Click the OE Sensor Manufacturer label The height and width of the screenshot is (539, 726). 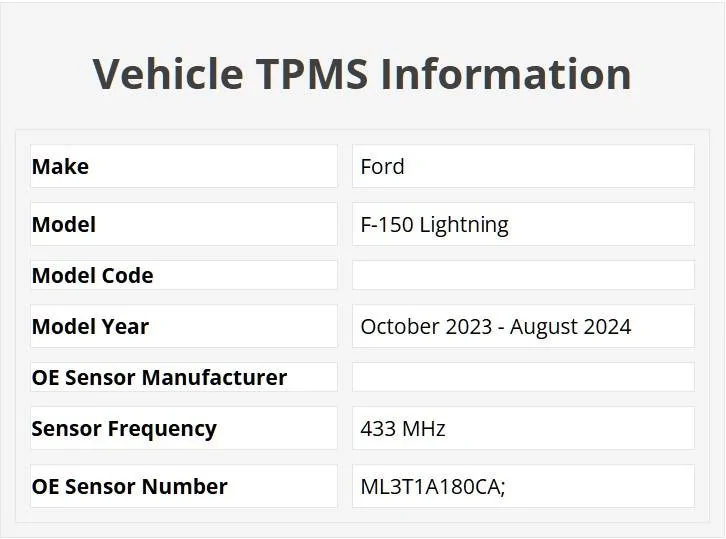(x=159, y=377)
